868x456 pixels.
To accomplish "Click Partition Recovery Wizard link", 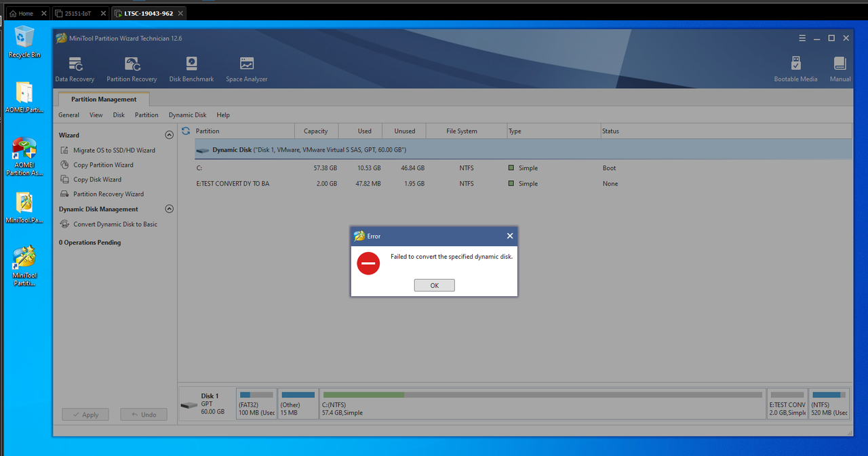I will click(x=108, y=194).
